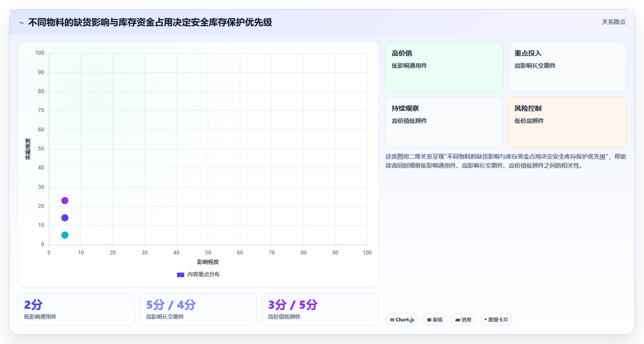Click the 5分 / 4分 data card
The image size is (644, 344).
[x=198, y=309]
